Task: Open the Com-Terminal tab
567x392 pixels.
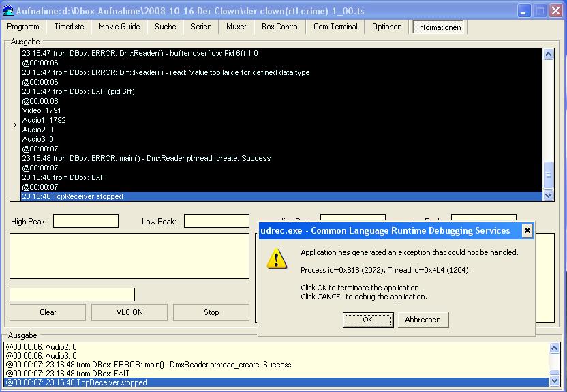Action: (x=335, y=27)
